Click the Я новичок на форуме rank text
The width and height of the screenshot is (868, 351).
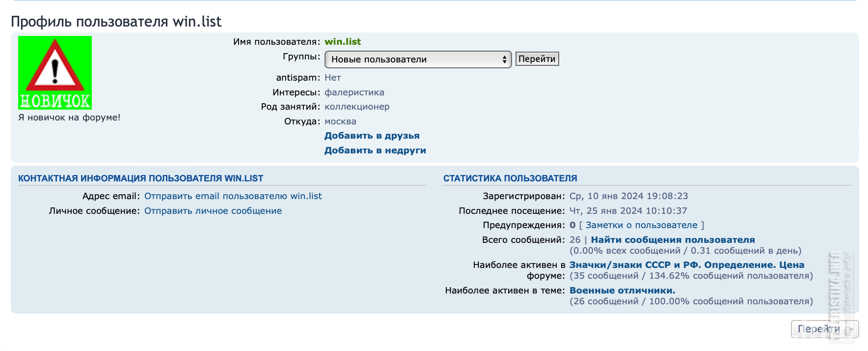[69, 117]
